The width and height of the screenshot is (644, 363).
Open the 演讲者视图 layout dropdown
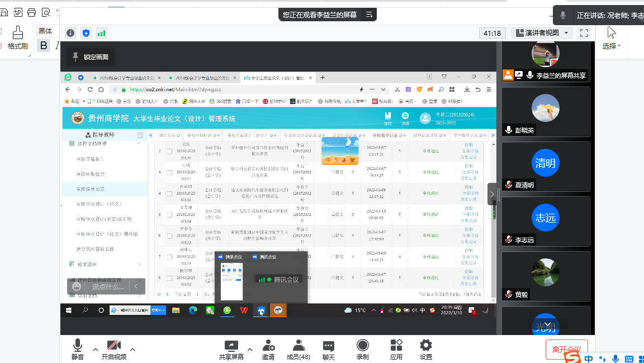pyautogui.click(x=543, y=33)
